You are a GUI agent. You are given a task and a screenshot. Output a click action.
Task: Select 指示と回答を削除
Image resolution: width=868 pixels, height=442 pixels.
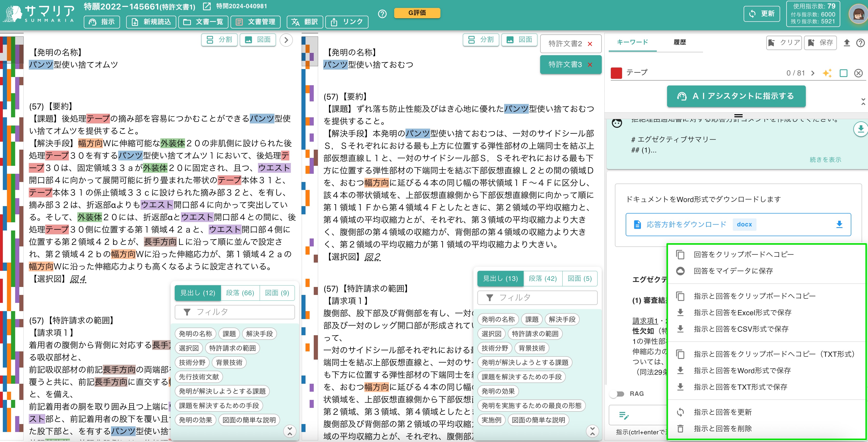tap(766, 429)
